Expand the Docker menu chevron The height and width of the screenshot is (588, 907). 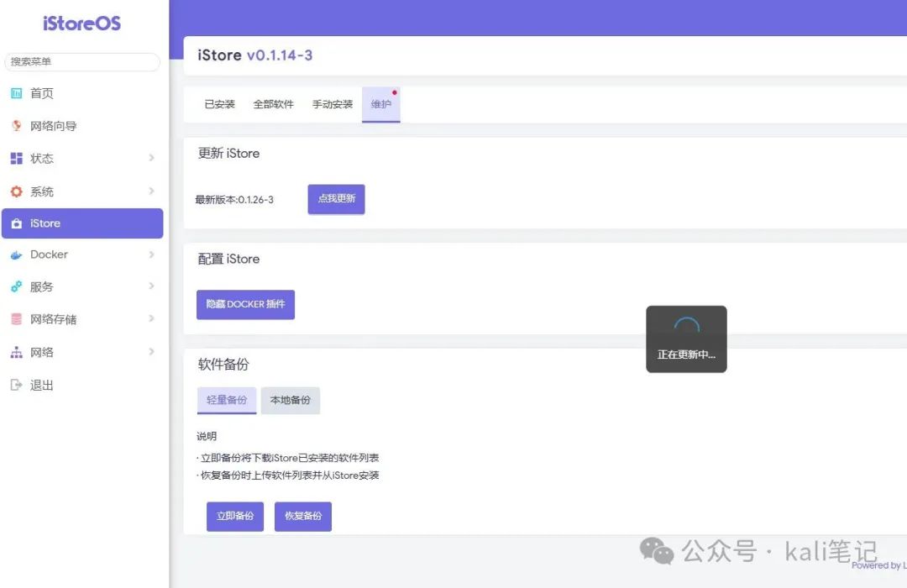coord(151,255)
